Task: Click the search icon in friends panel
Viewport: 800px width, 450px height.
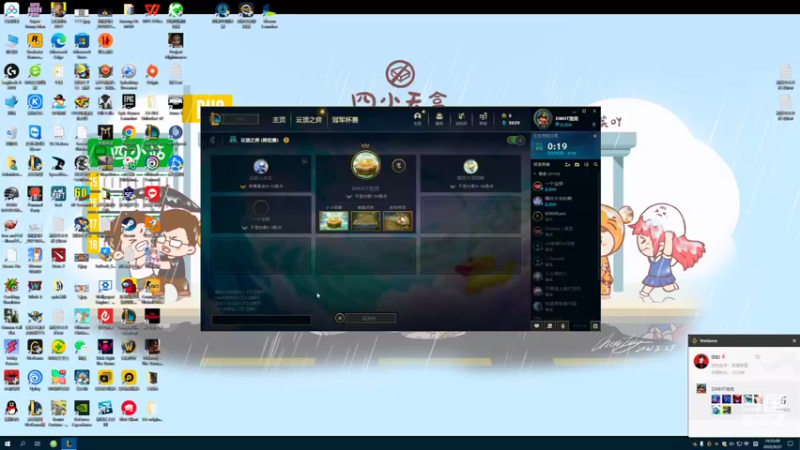Action: coord(595,164)
